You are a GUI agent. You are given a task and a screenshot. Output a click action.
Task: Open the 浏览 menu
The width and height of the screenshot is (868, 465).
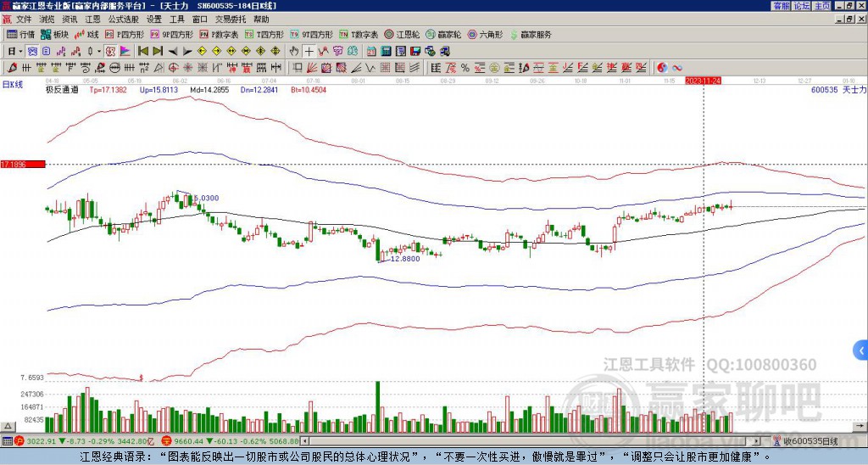click(x=47, y=20)
